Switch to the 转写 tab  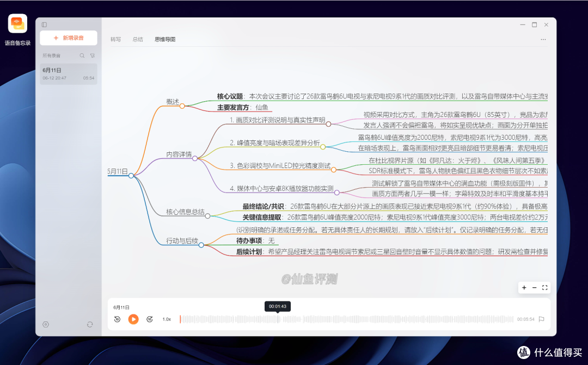[115, 39]
